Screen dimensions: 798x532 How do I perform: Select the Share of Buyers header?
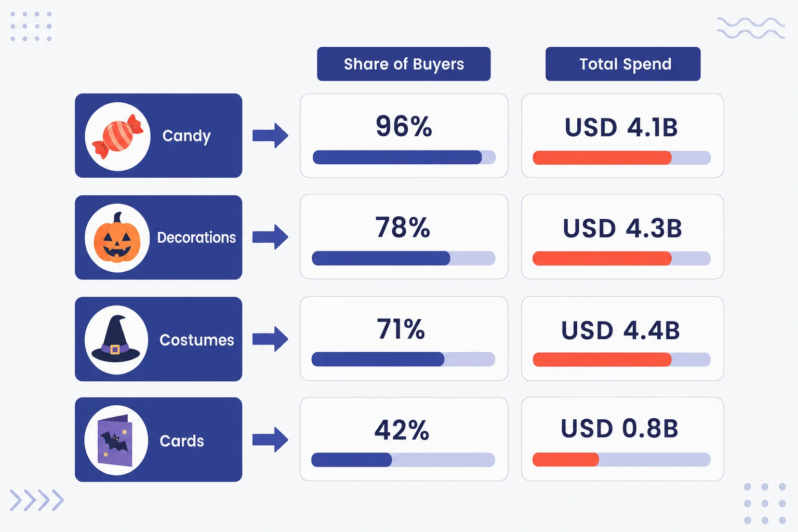[x=404, y=64]
